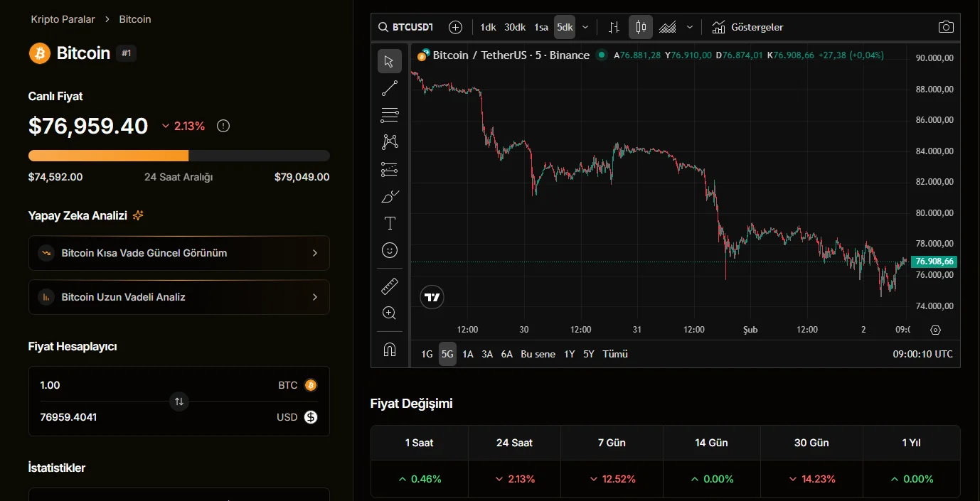Click the zoom in magnifier tool

(x=390, y=313)
